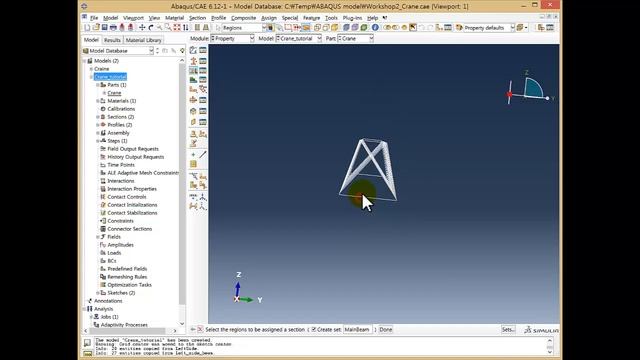This screenshot has width=640, height=360.
Task: Open the Material Manager icon
Action: click(x=202, y=50)
